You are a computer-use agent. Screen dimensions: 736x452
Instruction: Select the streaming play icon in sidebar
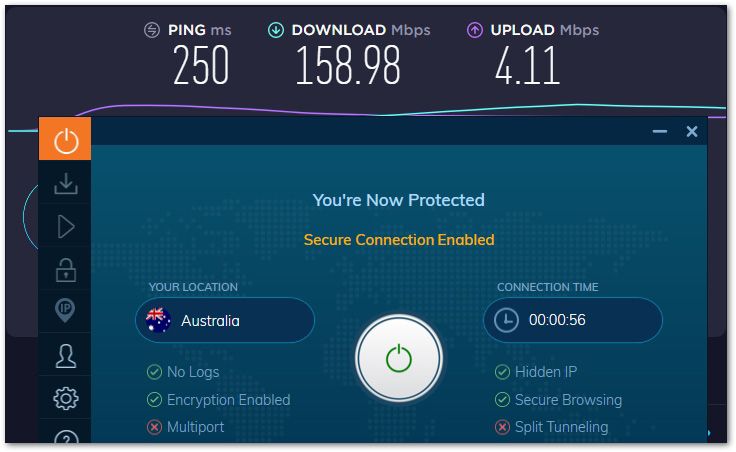(x=66, y=227)
